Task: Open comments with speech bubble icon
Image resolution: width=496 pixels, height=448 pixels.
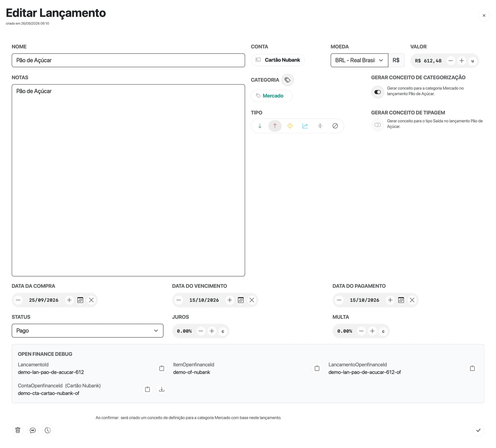Action: [x=33, y=430]
